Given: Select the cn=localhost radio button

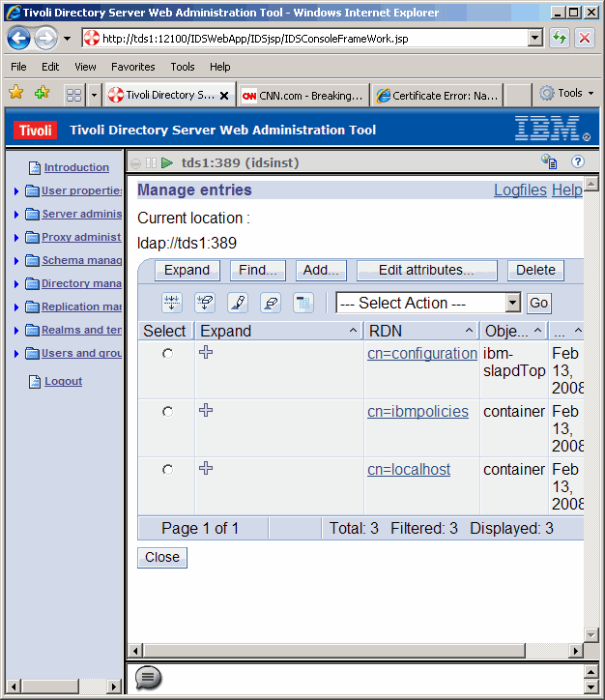Looking at the screenshot, I should coord(168,470).
